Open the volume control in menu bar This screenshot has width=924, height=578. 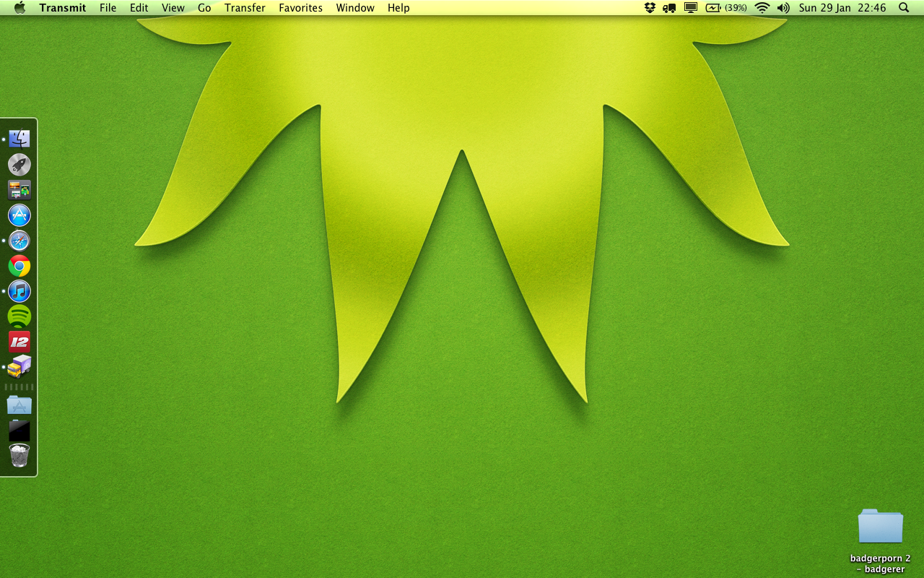(783, 8)
